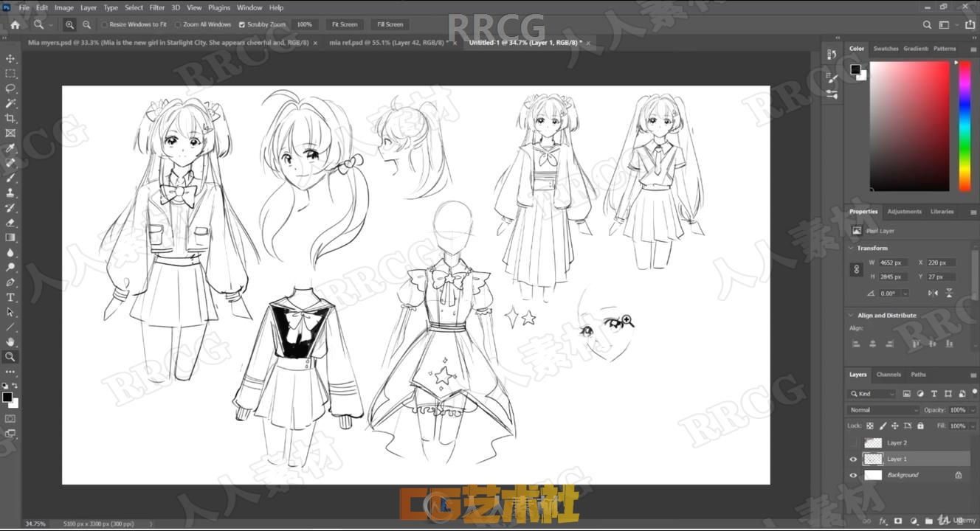Select the Move tool

10,58
